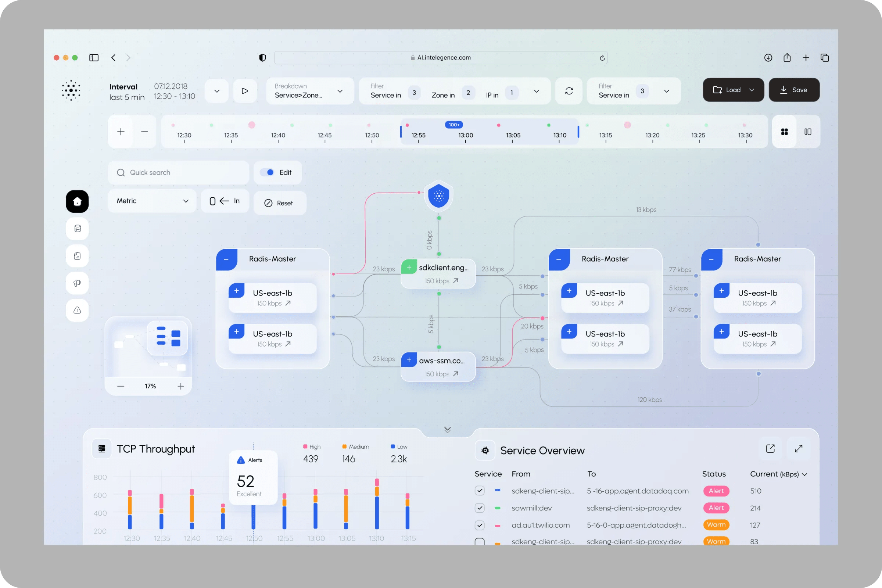Check the last sdkeng-client-sip row checkbox

click(479, 541)
